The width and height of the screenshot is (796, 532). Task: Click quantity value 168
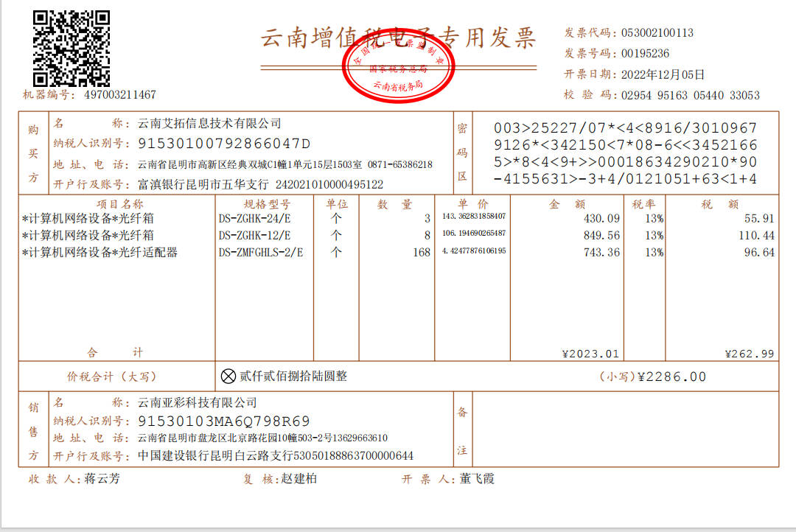coord(422,252)
